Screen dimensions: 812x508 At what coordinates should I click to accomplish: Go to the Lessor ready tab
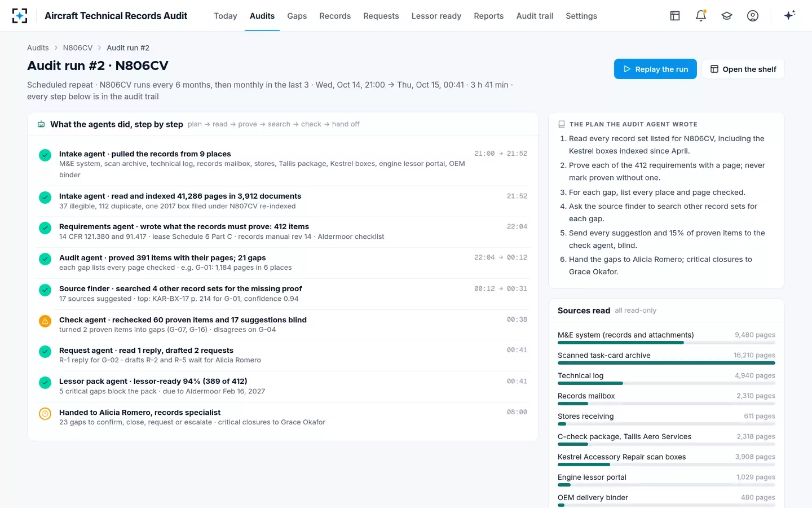(436, 16)
